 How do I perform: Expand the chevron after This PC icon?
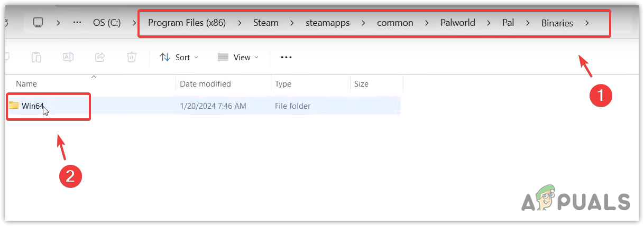coord(58,23)
